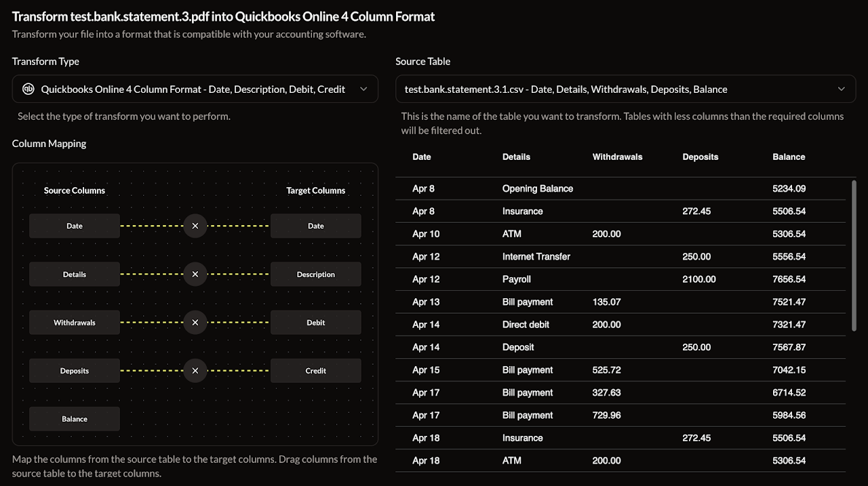Click the source table vertical scrollbar
Image resolution: width=868 pixels, height=486 pixels.
(x=853, y=256)
